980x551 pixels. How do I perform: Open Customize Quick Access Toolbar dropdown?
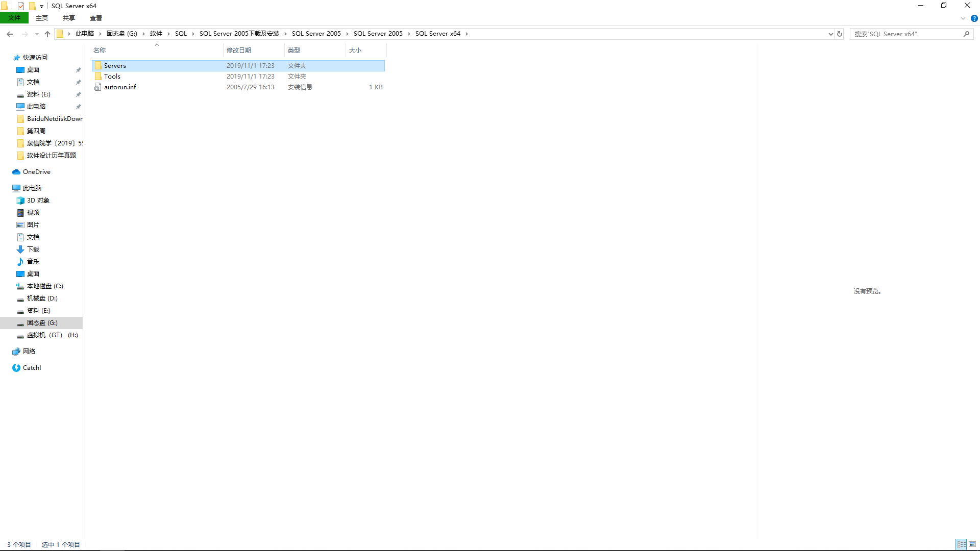point(41,6)
